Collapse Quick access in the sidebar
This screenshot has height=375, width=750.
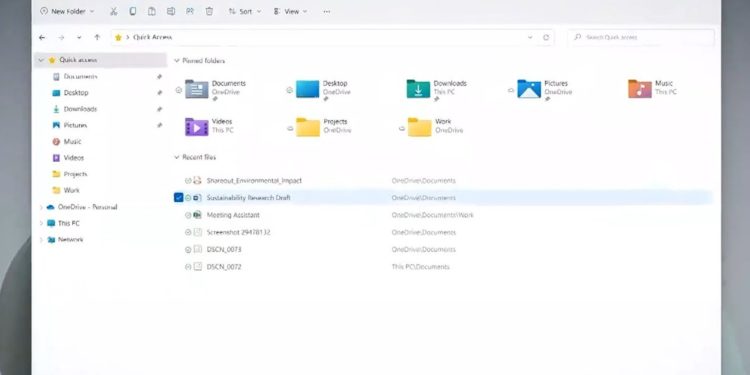pyautogui.click(x=41, y=60)
